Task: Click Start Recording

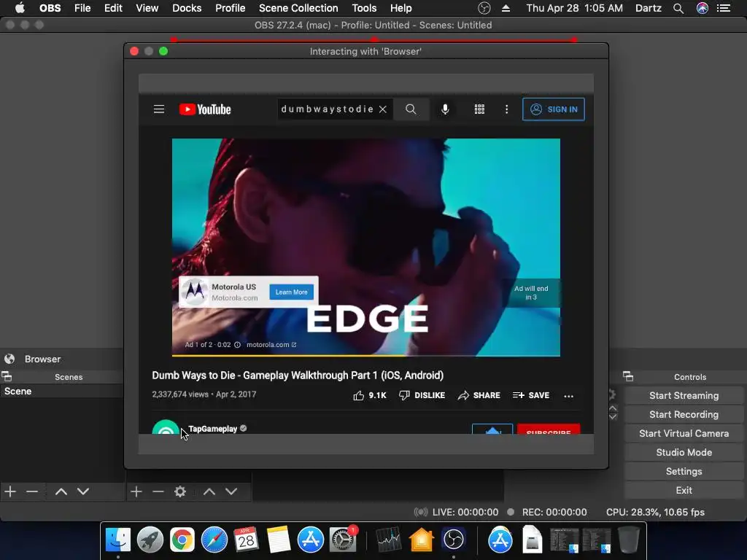Action: tap(684, 415)
